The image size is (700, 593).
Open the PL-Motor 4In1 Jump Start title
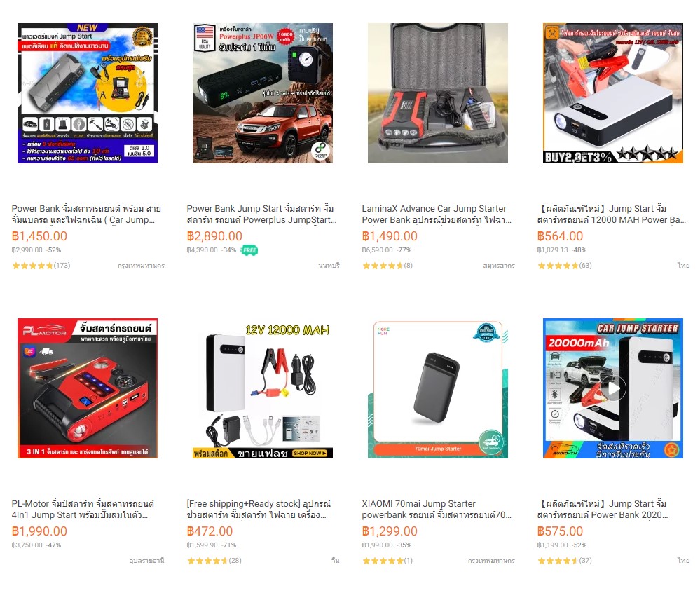(83, 509)
